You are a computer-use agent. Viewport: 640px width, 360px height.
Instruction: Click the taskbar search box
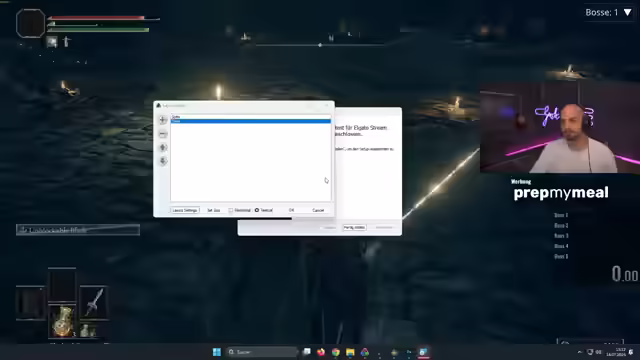[262, 352]
